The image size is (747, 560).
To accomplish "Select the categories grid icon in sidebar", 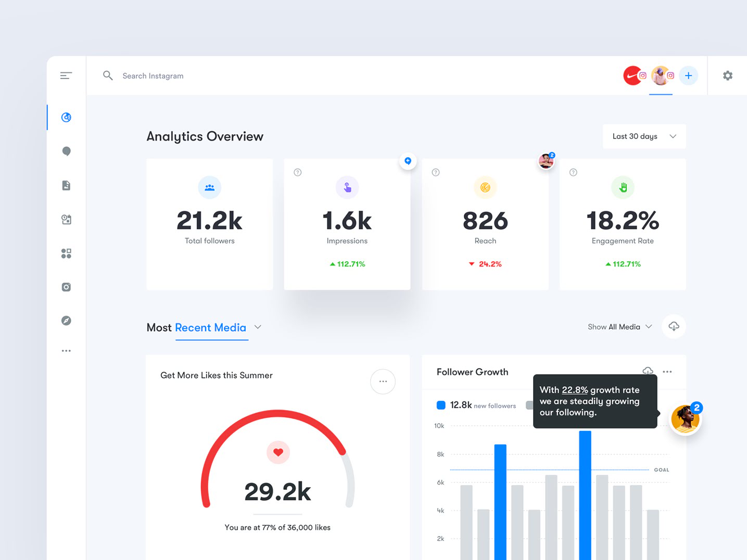I will click(66, 253).
